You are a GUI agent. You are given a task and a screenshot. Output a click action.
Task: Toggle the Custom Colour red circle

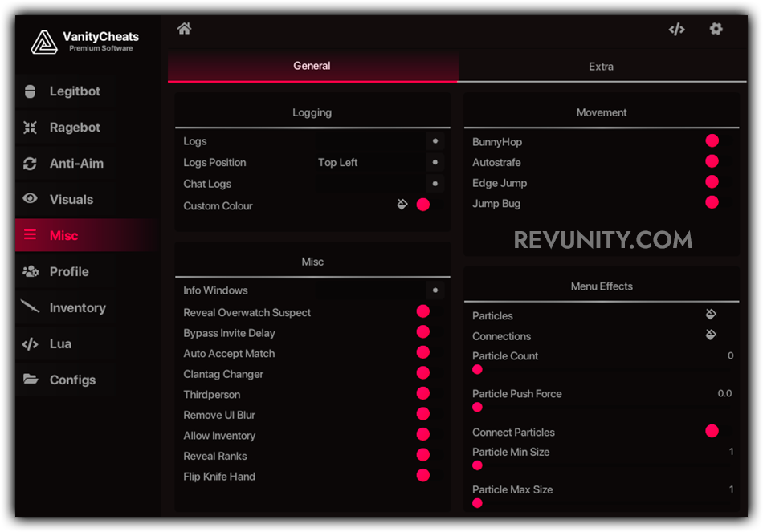pyautogui.click(x=423, y=205)
